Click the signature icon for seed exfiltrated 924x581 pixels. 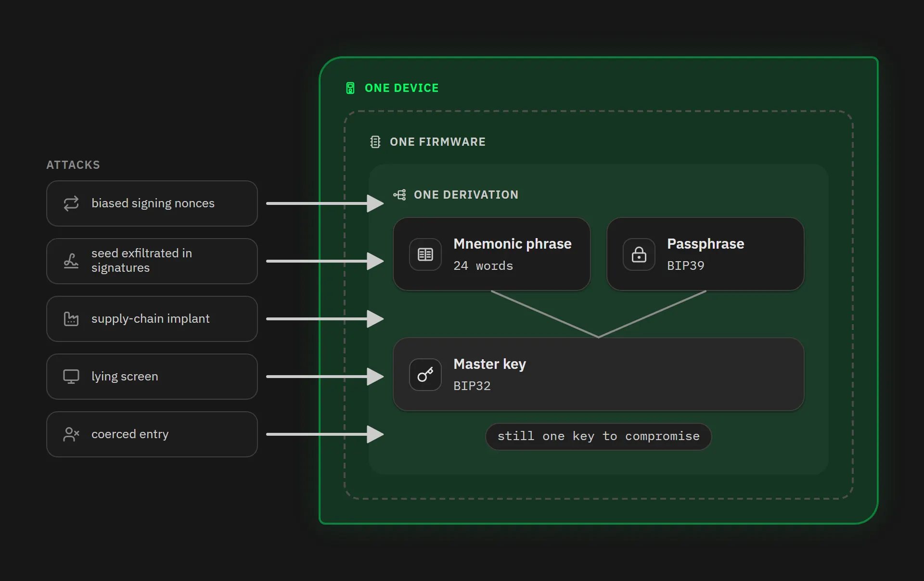coord(71,261)
